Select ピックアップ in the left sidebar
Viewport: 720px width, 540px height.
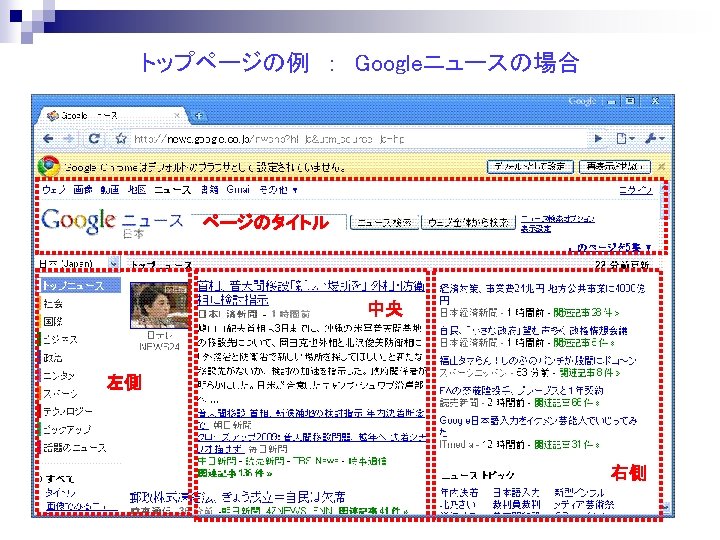[67, 429]
